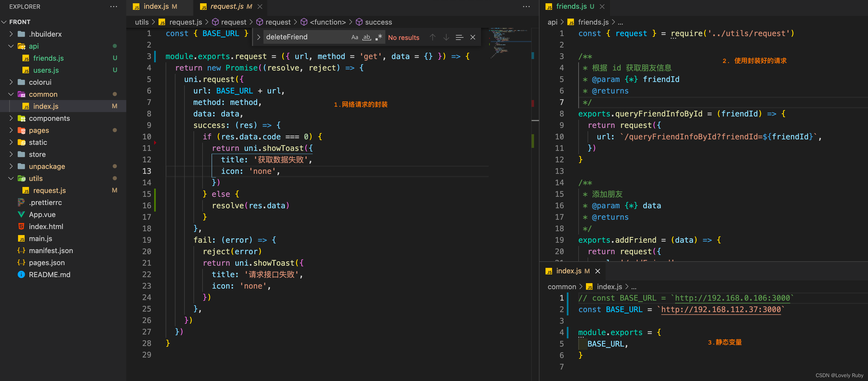This screenshot has width=868, height=381.
Task: Expand the replace field in the find widget
Action: pyautogui.click(x=259, y=37)
